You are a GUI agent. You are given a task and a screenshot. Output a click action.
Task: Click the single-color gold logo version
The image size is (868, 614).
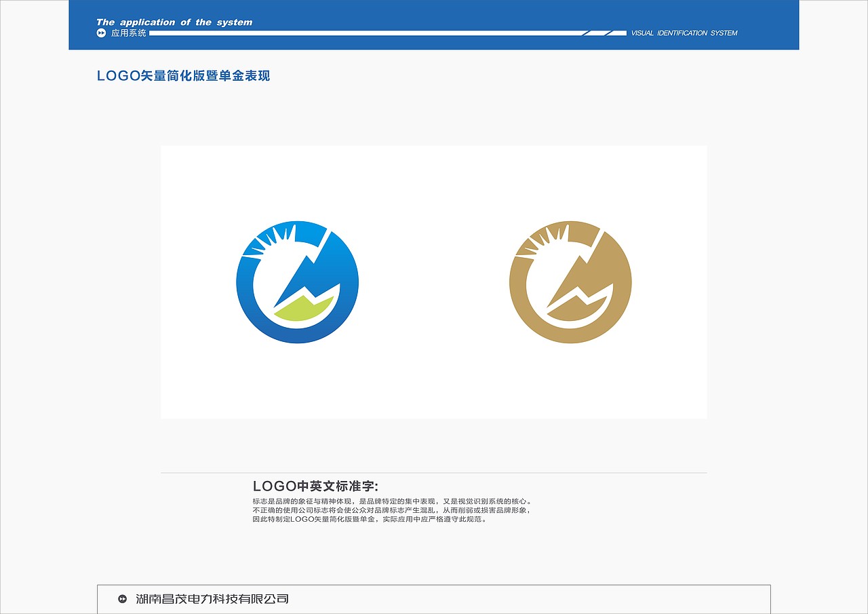click(x=570, y=282)
